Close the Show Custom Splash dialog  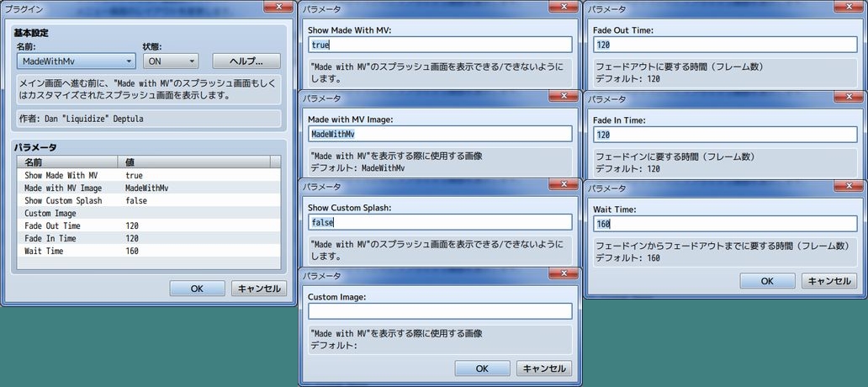564,184
